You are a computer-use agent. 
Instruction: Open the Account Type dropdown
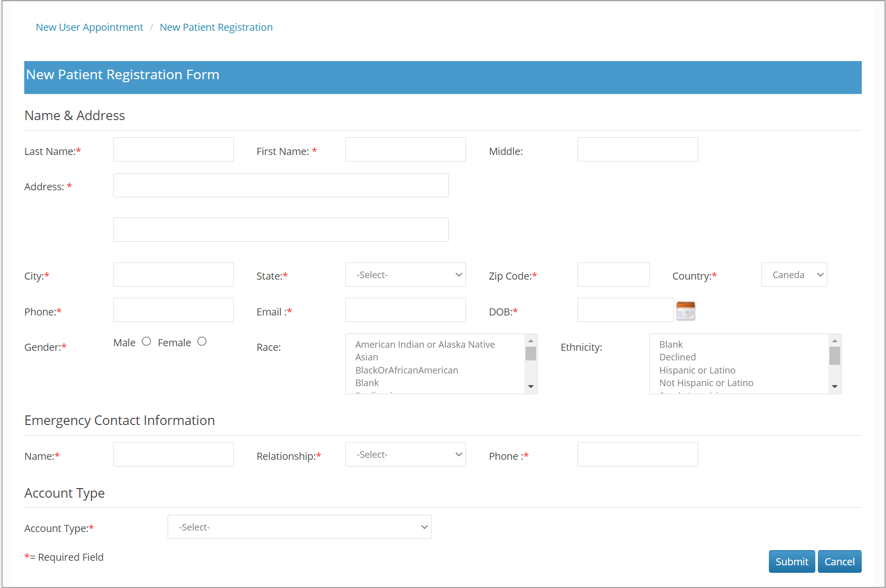tap(299, 527)
